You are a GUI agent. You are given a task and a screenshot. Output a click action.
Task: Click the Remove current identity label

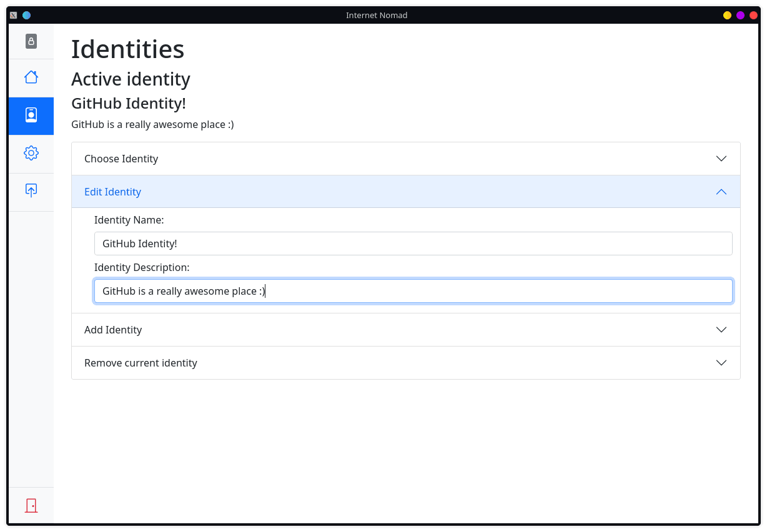[x=141, y=363]
